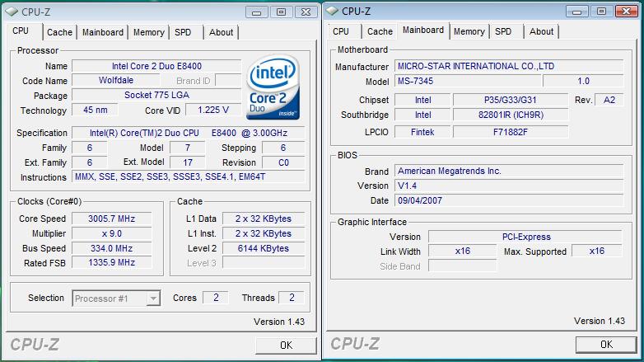The width and height of the screenshot is (644, 362).
Task: Click the Core VID value 1.225 V
Action: tap(213, 110)
